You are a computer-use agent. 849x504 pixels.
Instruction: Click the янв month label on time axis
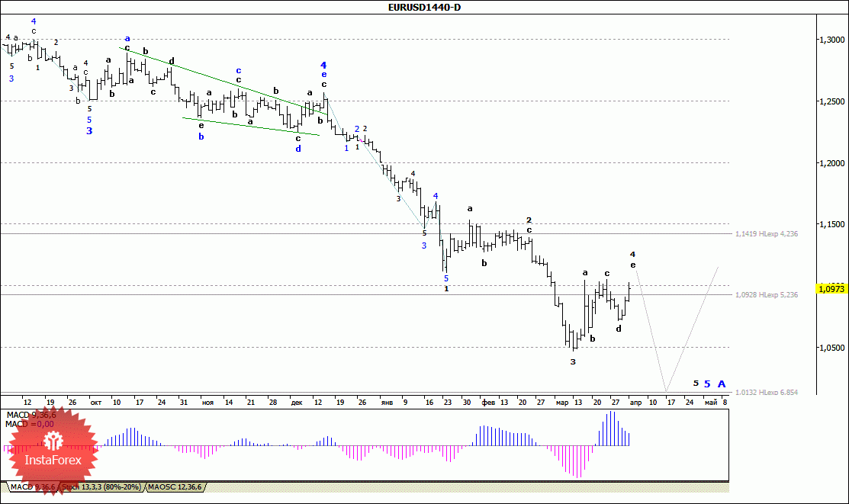tap(387, 403)
